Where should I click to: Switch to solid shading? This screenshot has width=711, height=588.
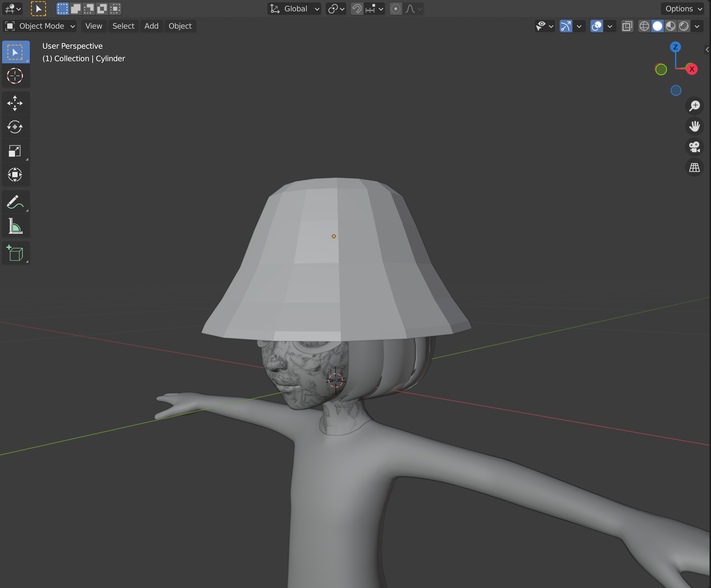point(658,26)
